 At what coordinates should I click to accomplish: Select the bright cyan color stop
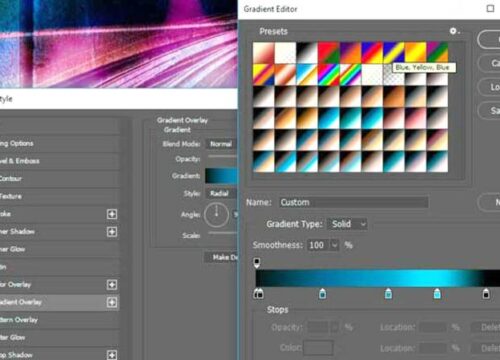437,294
